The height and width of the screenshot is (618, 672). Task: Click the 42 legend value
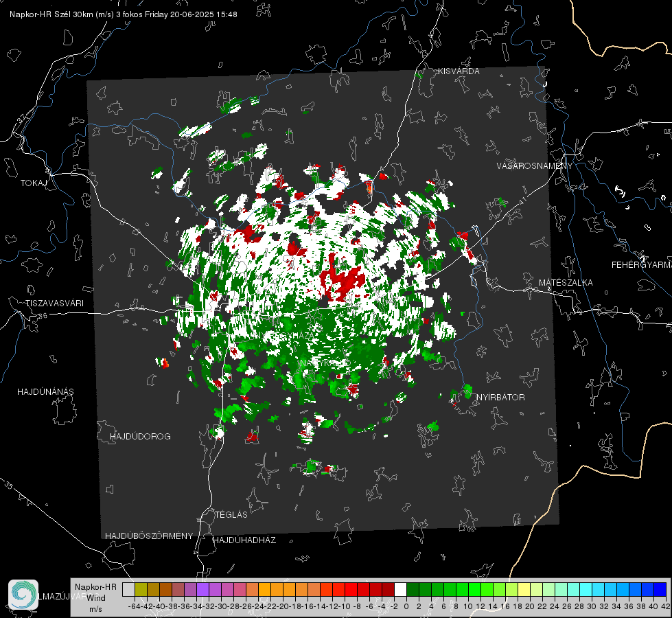(666, 606)
